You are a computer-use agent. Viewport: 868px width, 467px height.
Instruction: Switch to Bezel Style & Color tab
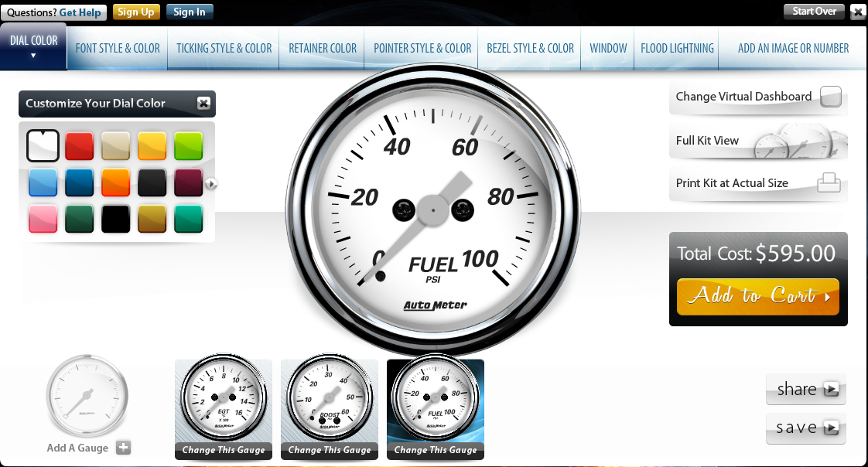[x=531, y=49]
